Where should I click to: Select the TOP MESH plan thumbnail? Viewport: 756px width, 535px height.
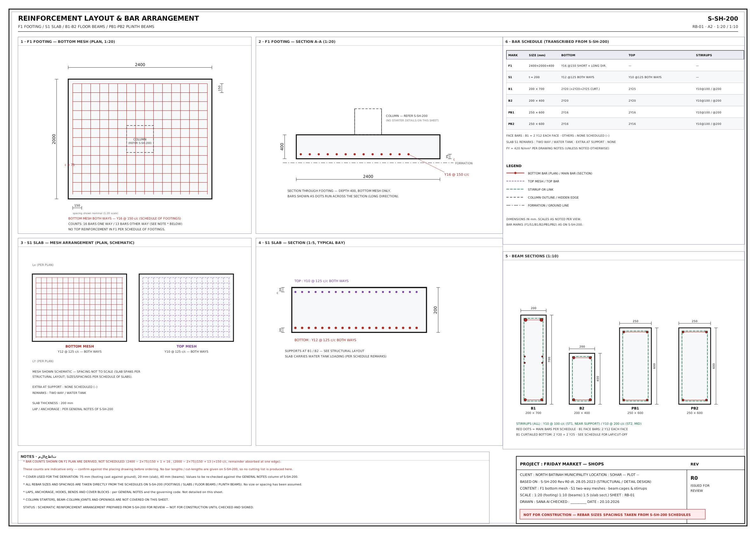[x=186, y=308]
